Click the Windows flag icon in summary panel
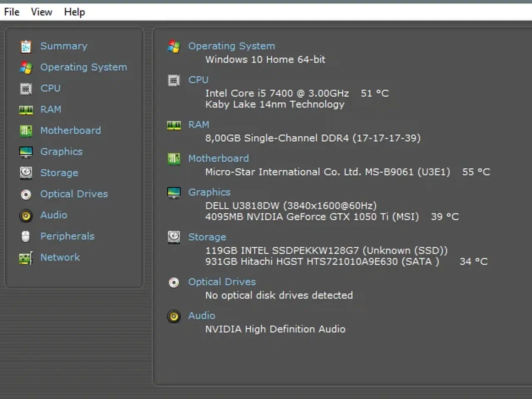The height and width of the screenshot is (399, 532). pyautogui.click(x=174, y=47)
